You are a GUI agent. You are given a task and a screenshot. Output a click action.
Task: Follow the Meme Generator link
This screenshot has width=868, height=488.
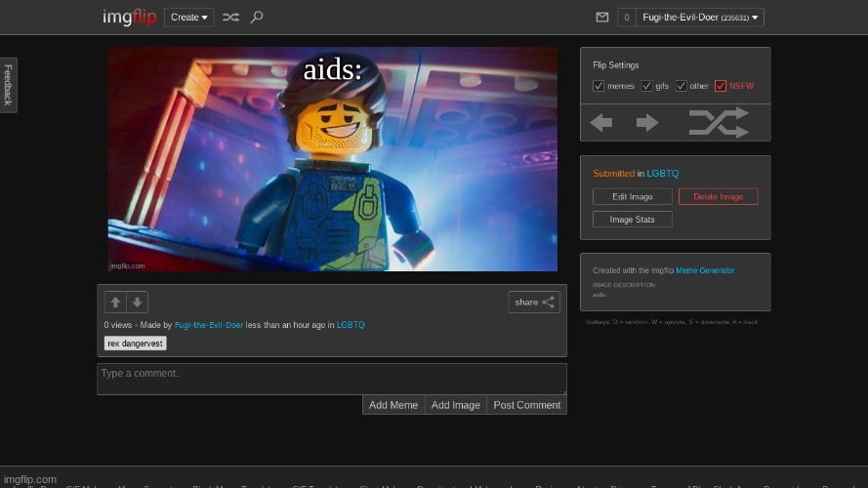(x=705, y=270)
